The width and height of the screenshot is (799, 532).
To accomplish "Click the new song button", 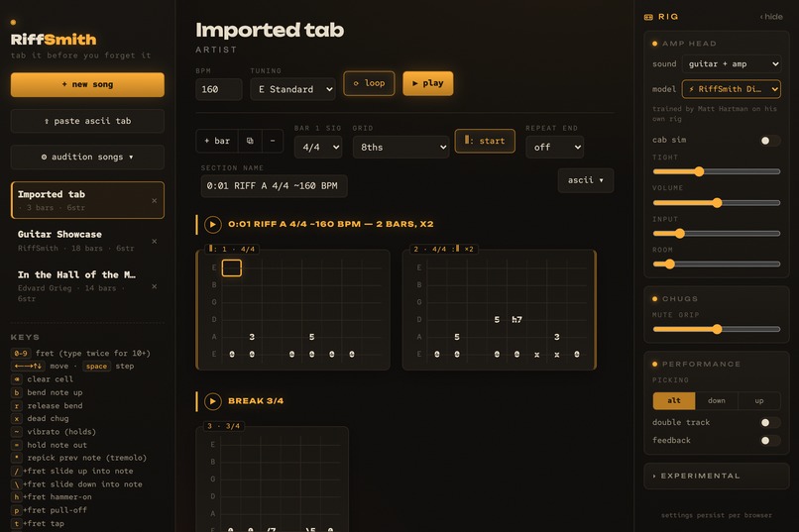I will 87,84.
